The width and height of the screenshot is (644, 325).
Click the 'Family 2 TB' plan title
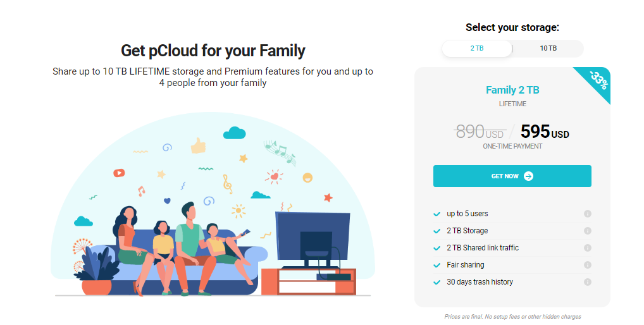point(512,90)
